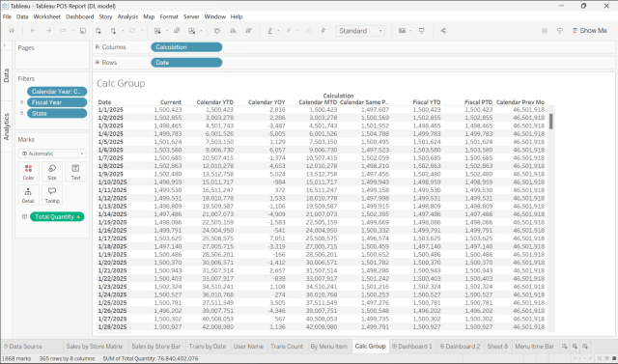Open the Standard fit dropdown
This screenshot has width=618, height=364.
coord(360,31)
